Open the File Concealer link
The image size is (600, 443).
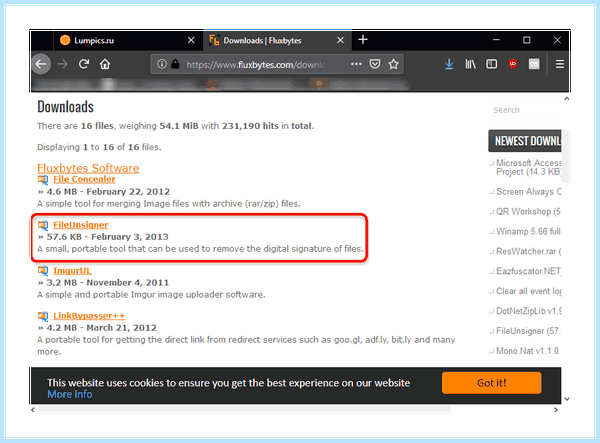tap(84, 179)
